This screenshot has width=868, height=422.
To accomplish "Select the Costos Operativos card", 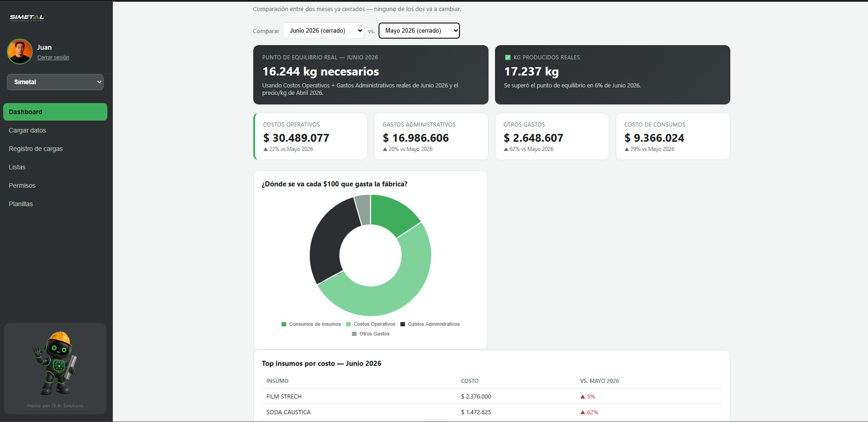I will click(x=310, y=136).
